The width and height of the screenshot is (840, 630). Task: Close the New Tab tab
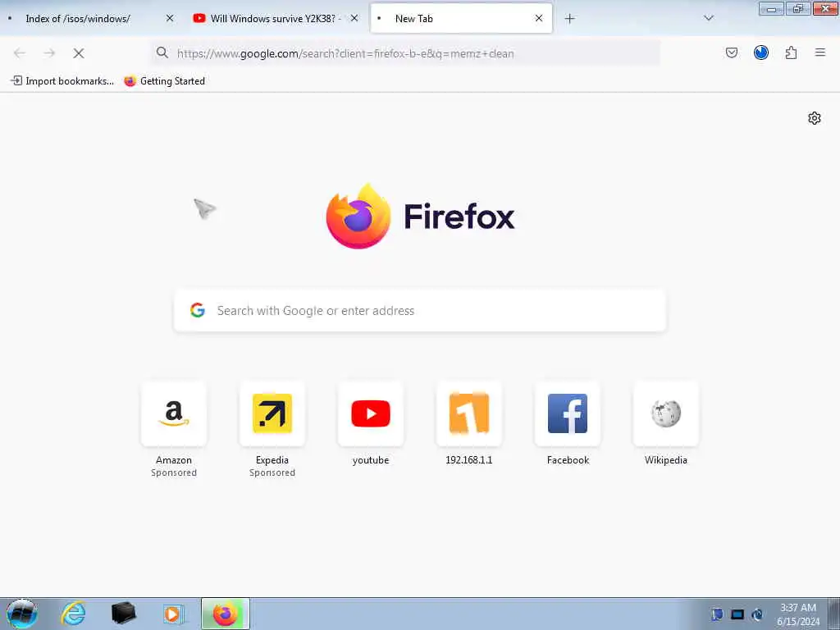(x=539, y=18)
